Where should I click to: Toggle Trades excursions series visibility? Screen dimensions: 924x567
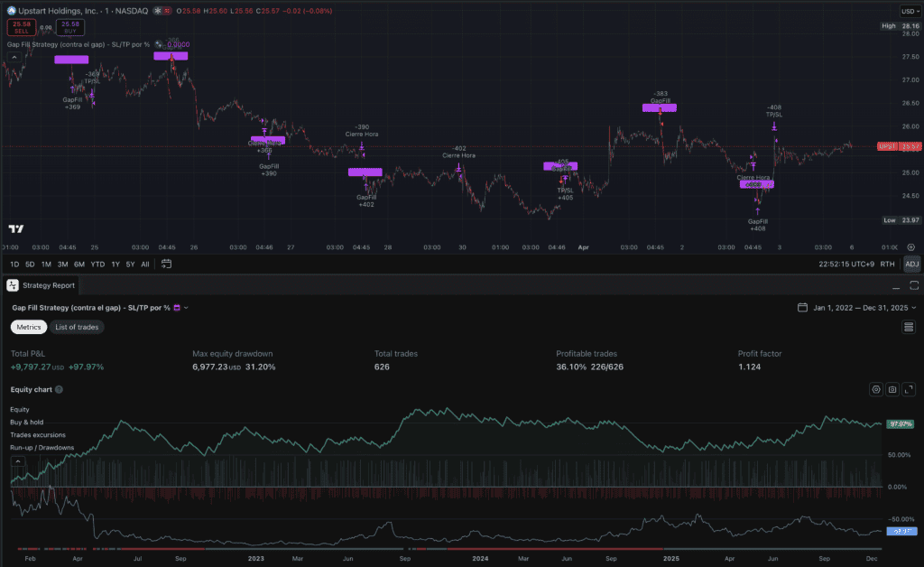[x=38, y=435]
